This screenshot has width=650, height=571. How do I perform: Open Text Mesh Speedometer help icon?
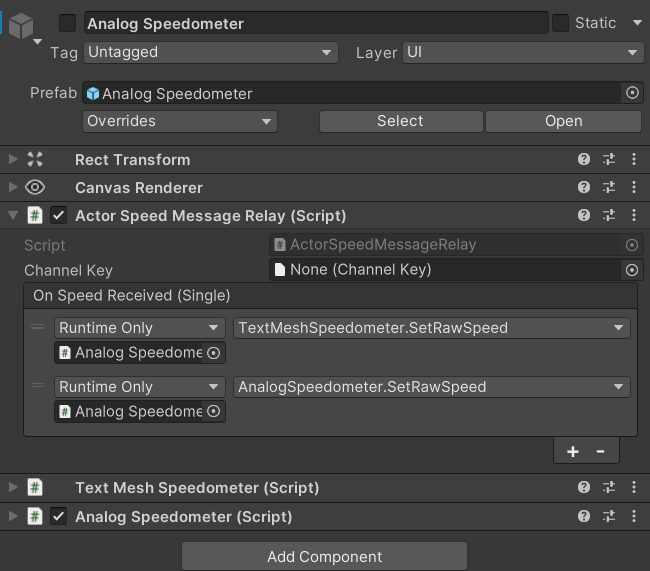point(584,487)
